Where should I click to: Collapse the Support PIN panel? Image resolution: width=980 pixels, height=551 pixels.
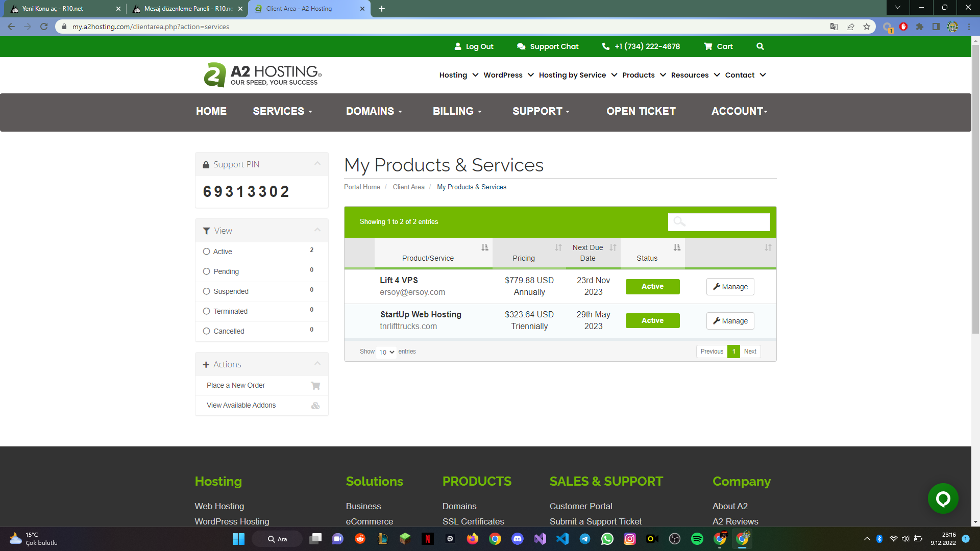(317, 164)
